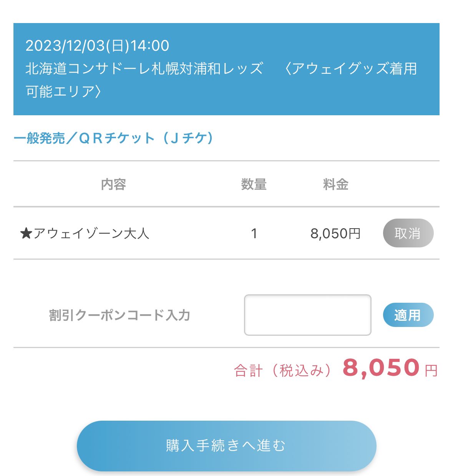Click the large red 8,050 total amount
This screenshot has width=453, height=476.
tap(381, 368)
